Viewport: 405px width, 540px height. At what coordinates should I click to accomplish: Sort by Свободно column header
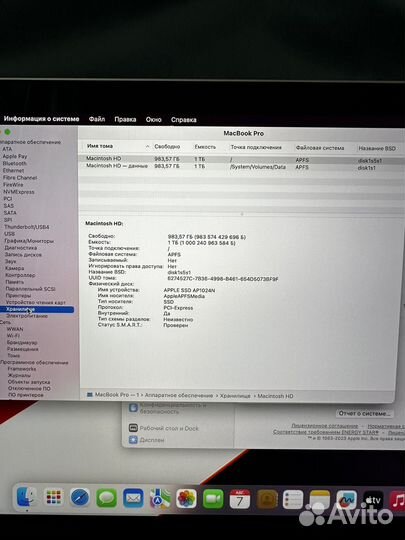[167, 147]
